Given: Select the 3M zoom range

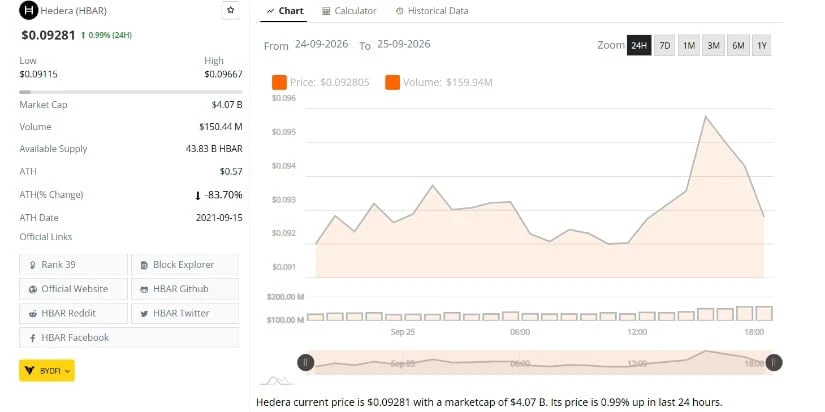Looking at the screenshot, I should (x=713, y=46).
